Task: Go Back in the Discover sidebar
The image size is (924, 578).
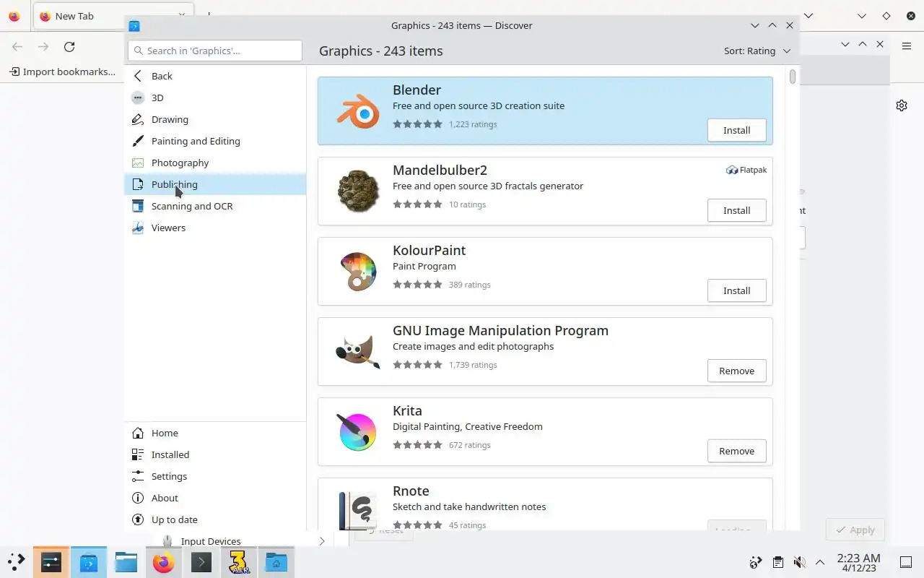Action: click(x=215, y=76)
